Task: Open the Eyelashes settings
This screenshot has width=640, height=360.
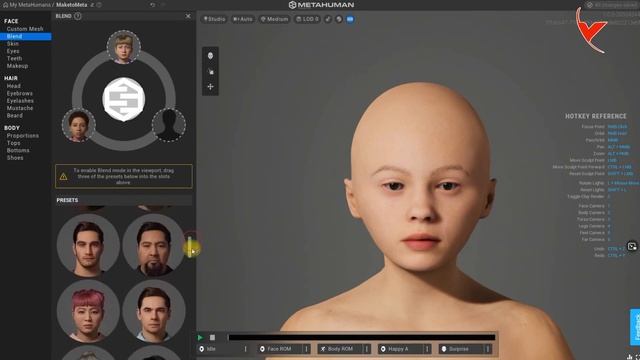Action: click(20, 101)
